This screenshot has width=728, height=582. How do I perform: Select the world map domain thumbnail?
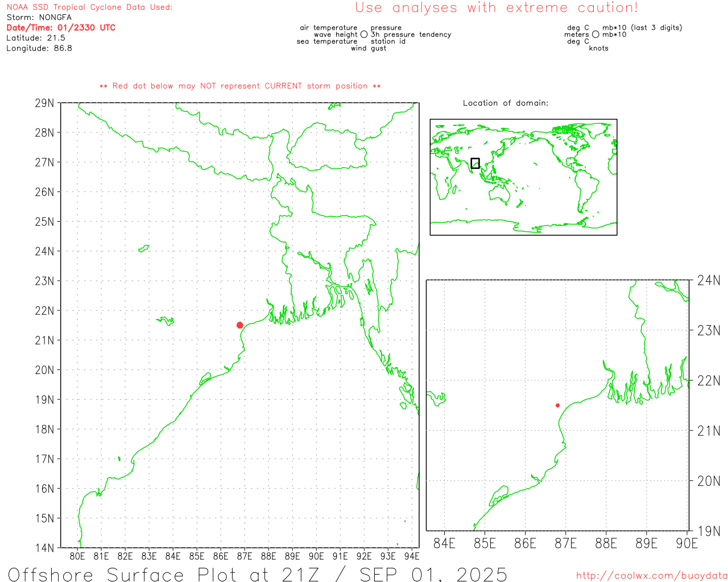tap(523, 177)
